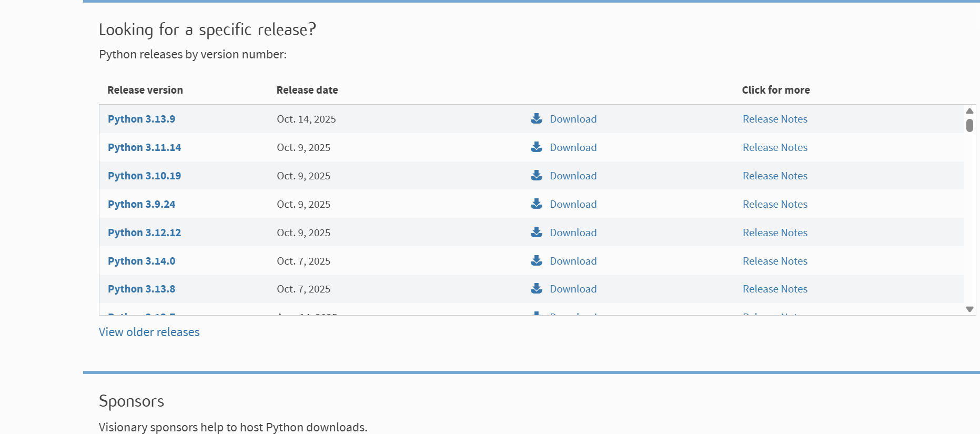Open the Python 3.14.0 release page
Viewport: 980px width, 434px height.
click(x=142, y=261)
